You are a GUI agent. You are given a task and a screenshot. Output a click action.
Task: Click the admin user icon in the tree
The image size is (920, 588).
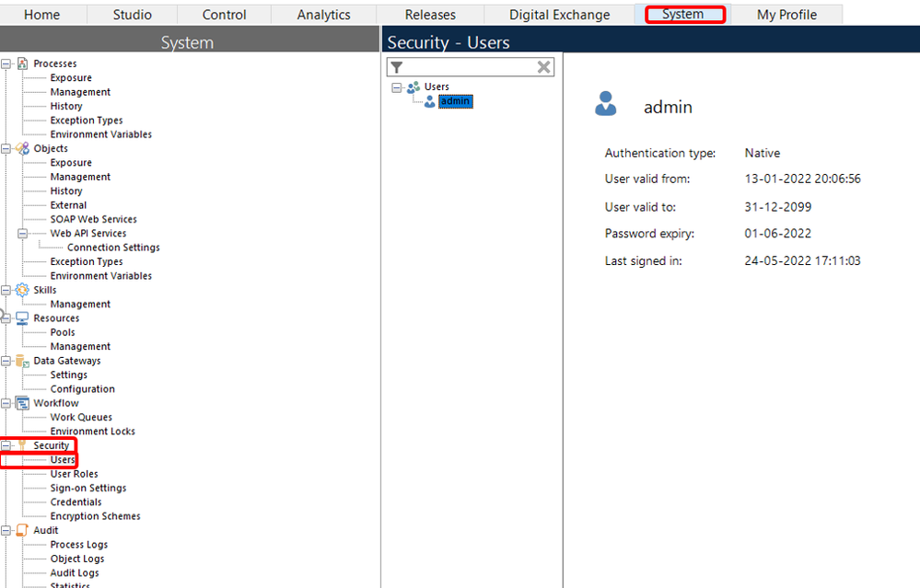(429, 101)
